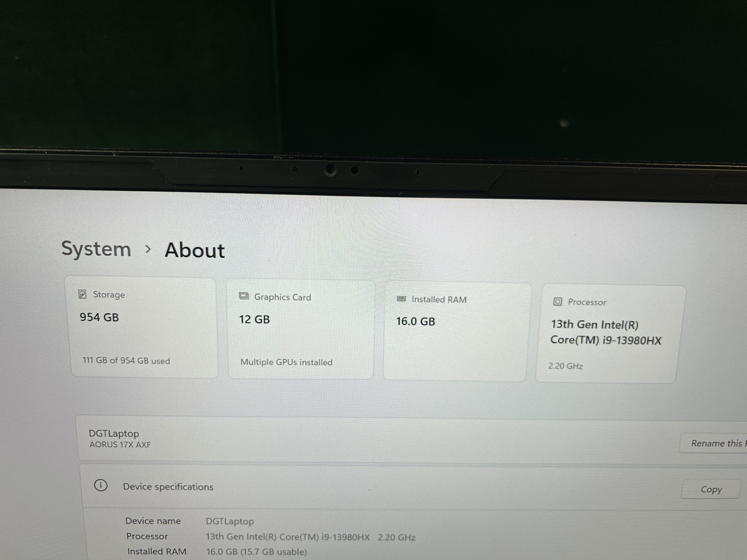
Task: Select the About page heading
Action: (195, 251)
